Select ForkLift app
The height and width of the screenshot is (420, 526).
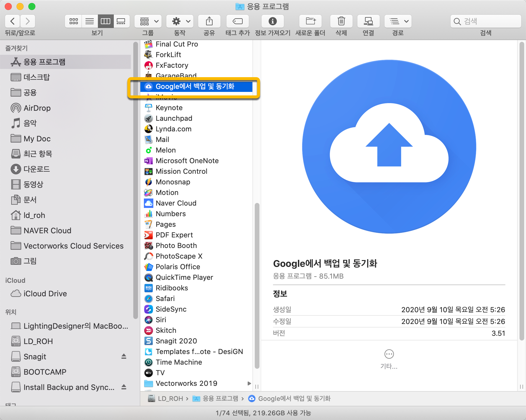pyautogui.click(x=196, y=55)
